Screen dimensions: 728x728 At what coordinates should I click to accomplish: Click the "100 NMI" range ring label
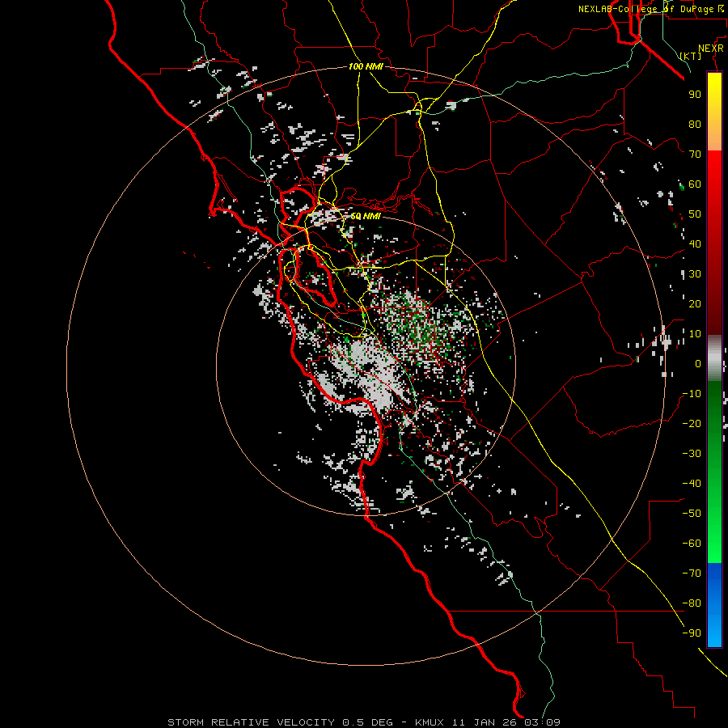366,66
